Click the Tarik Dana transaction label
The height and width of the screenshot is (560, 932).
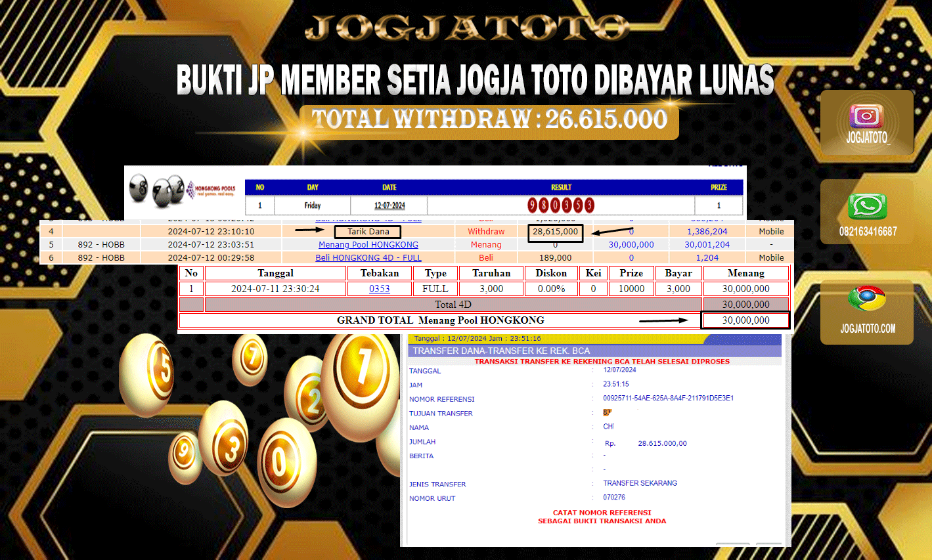tap(368, 231)
